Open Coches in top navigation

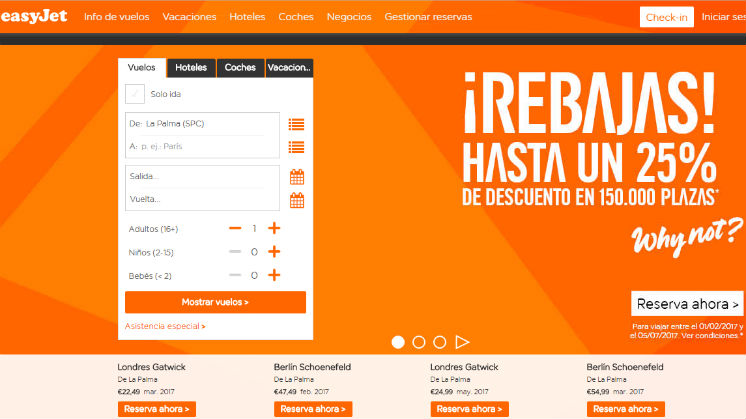coord(296,17)
